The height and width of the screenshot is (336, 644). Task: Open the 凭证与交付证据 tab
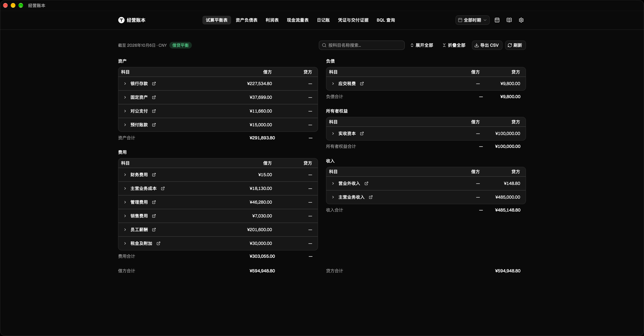(x=353, y=20)
